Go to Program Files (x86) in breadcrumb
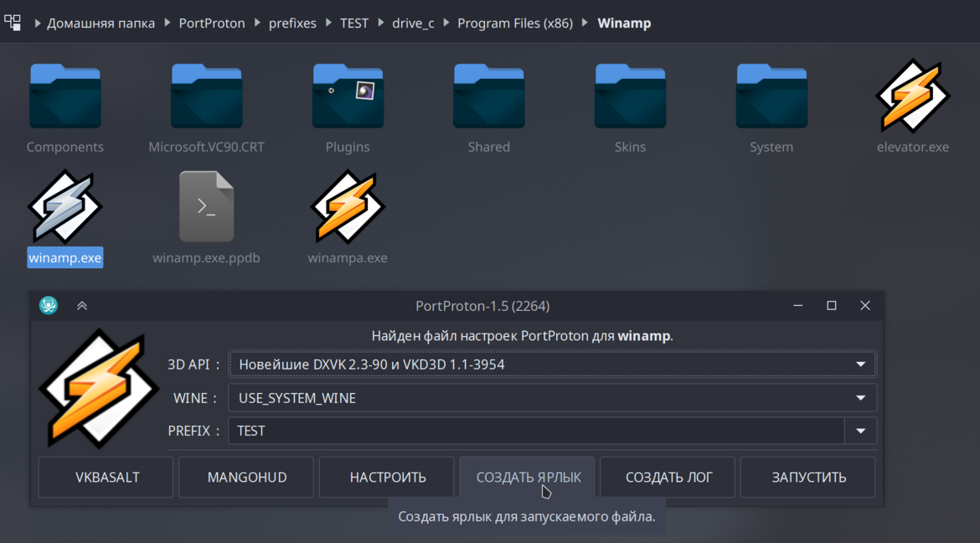 click(x=515, y=23)
